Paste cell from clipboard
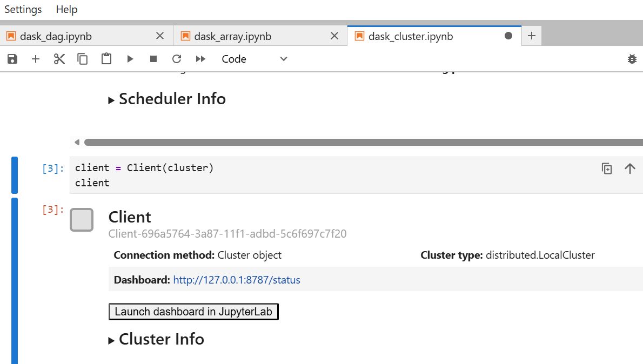The height and width of the screenshot is (364, 643). click(x=106, y=59)
